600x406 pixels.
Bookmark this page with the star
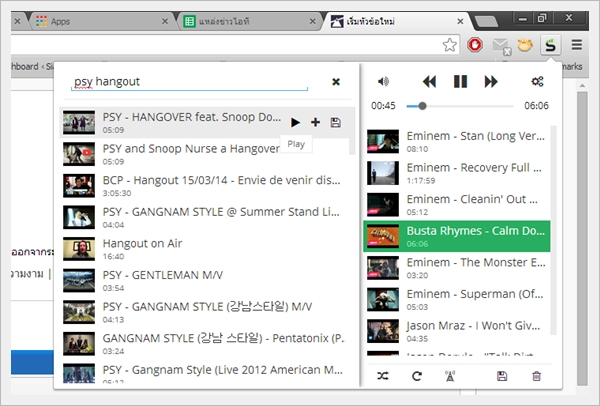point(450,45)
